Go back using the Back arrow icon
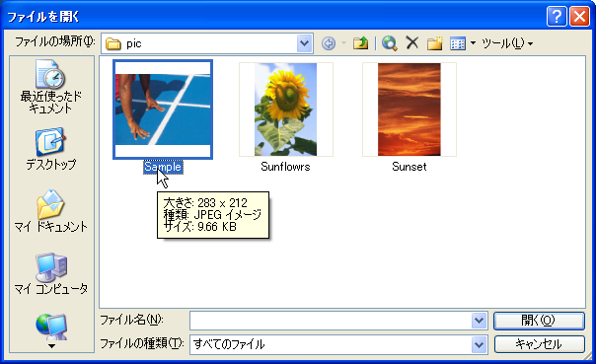 (x=329, y=43)
